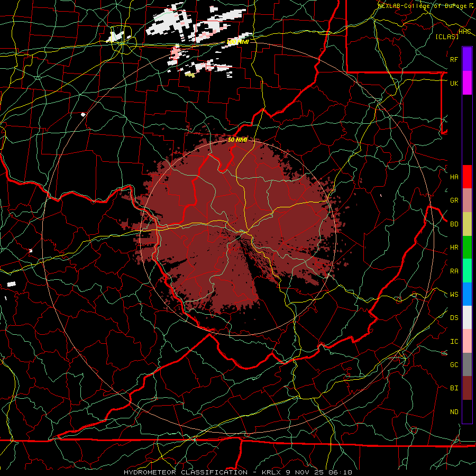This screenshot has height=476, width=476.
Task: Click the HR legend label
Action: [454, 248]
